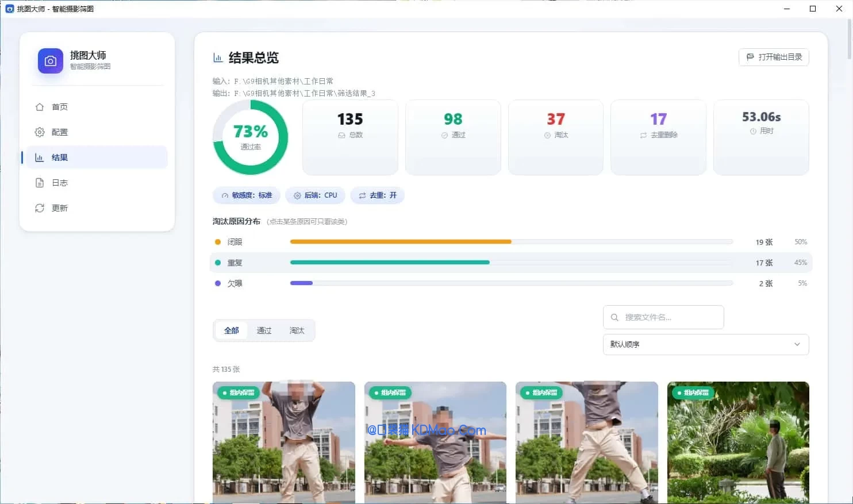Screen dimensions: 853x504
Task: Filter by the 重复 rejection reason
Action: tap(511, 263)
